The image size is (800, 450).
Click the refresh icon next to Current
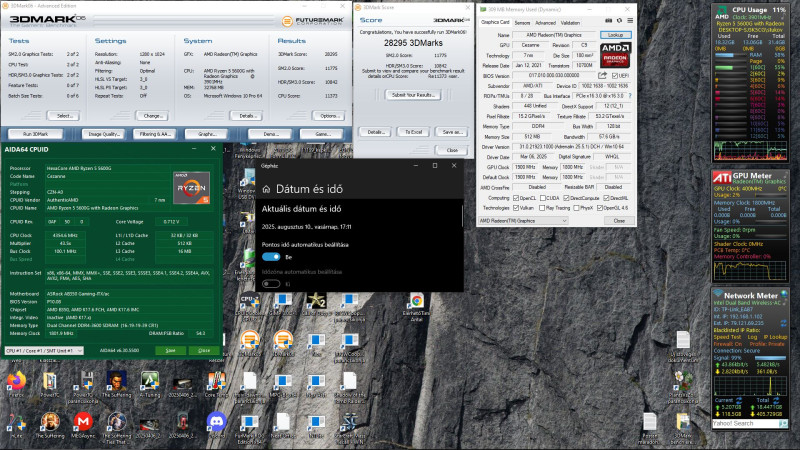pyautogui.click(x=739, y=401)
